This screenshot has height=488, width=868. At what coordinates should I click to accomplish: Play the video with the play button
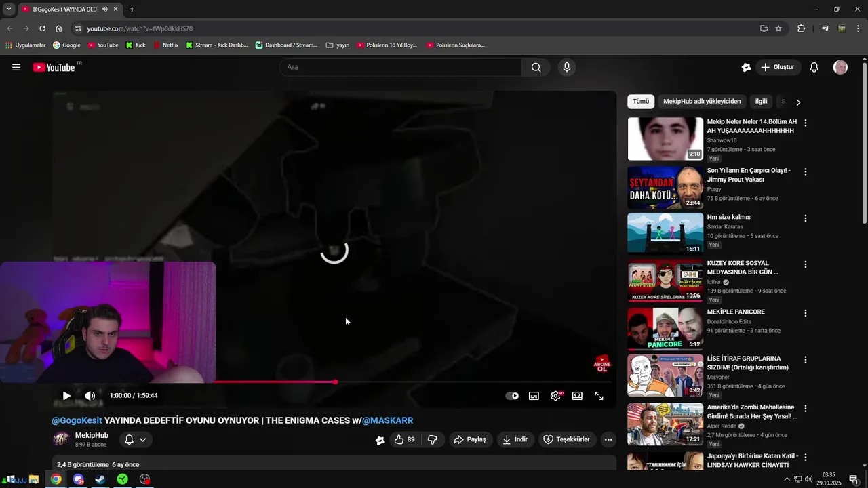tap(66, 396)
